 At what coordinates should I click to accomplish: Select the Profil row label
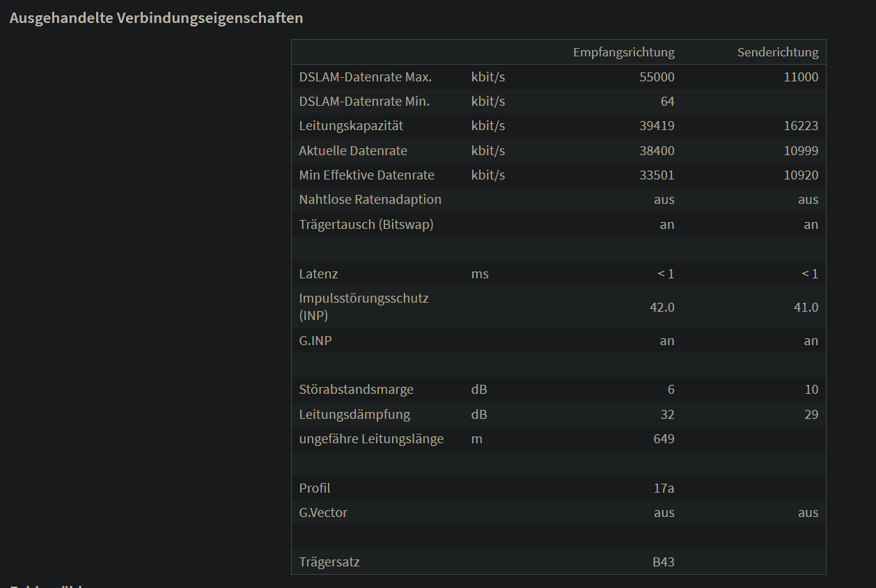[x=315, y=488]
